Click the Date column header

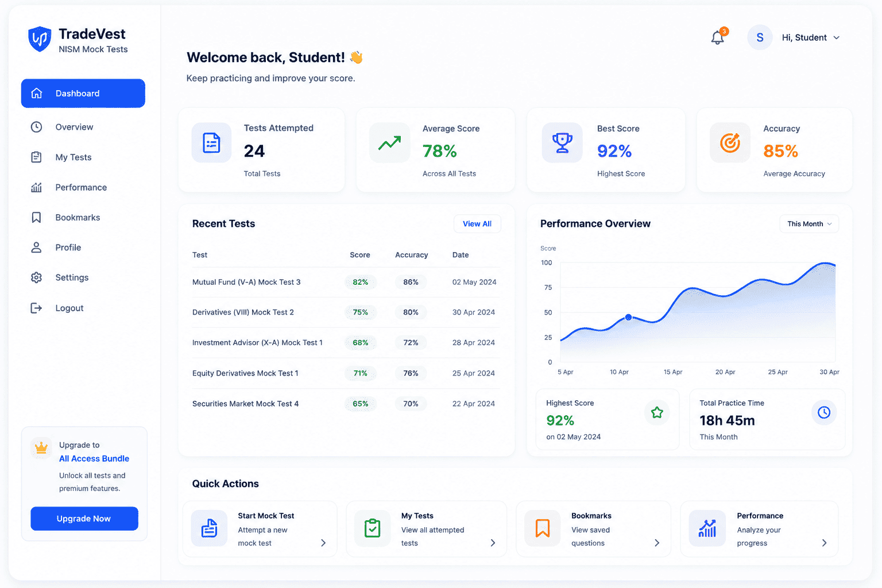(x=461, y=255)
